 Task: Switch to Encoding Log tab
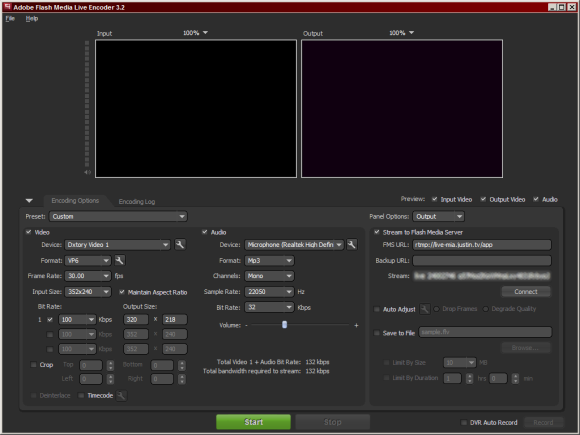click(137, 202)
